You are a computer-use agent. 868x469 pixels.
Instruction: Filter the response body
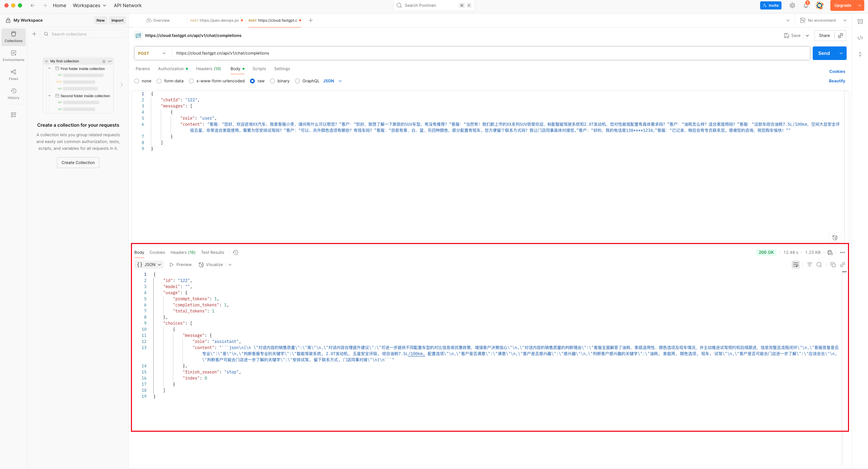[810, 265]
